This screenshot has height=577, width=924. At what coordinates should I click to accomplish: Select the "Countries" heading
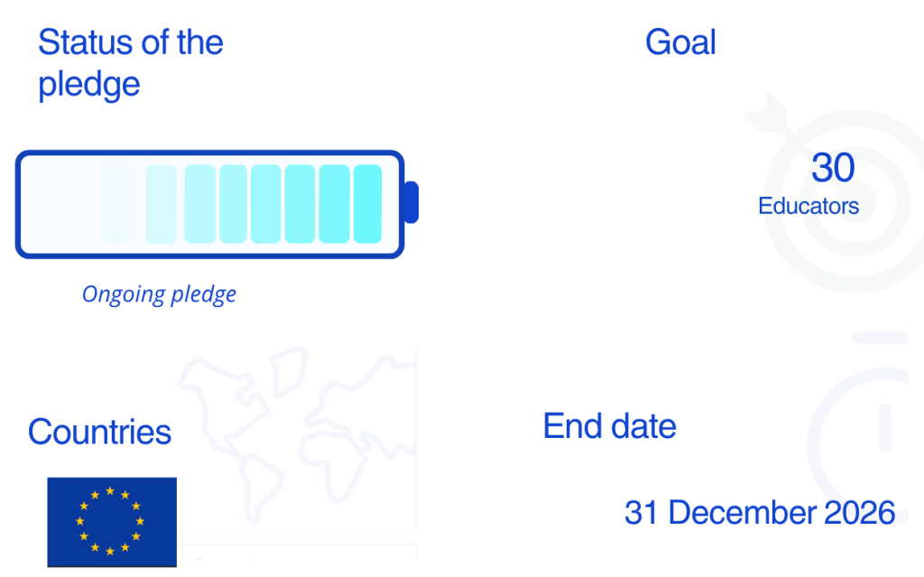tap(99, 432)
